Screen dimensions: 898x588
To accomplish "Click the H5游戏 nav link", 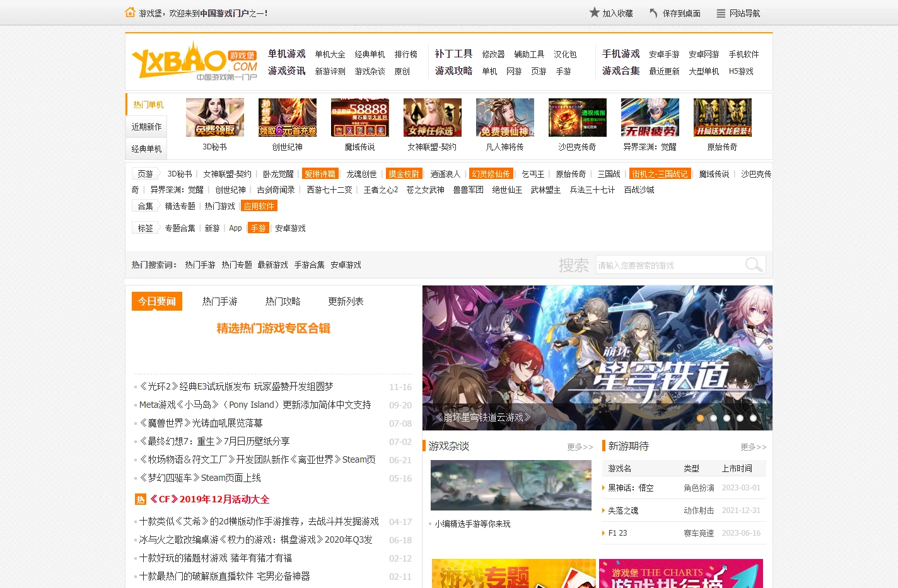I will pyautogui.click(x=741, y=71).
